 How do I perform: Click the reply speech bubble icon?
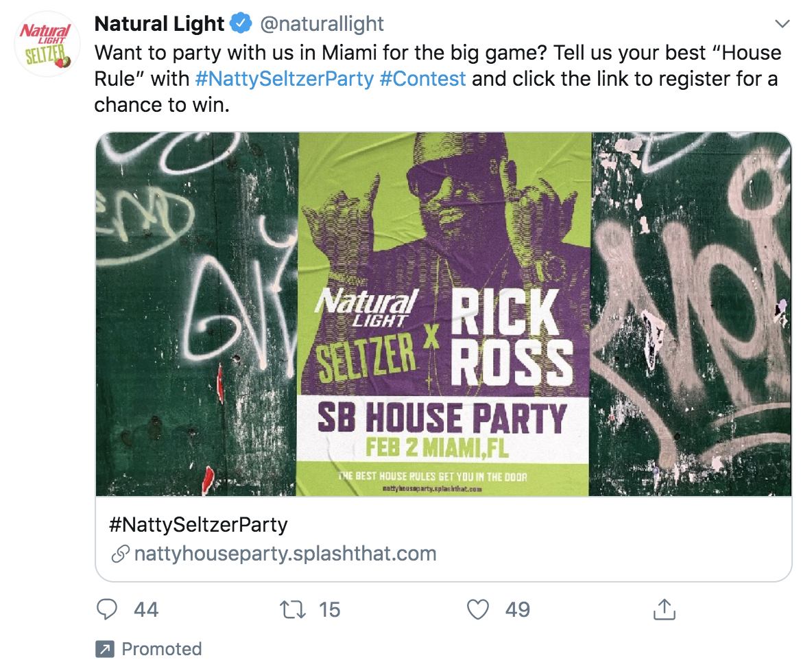coord(108,609)
